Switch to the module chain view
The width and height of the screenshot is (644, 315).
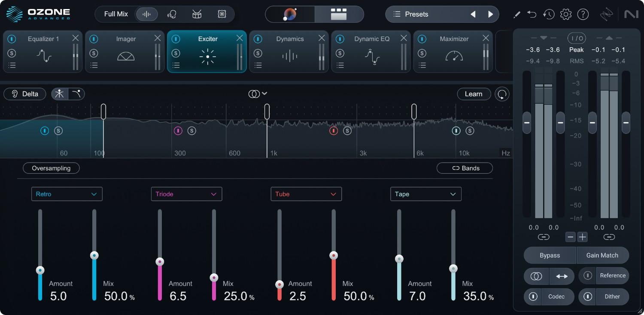pos(339,14)
